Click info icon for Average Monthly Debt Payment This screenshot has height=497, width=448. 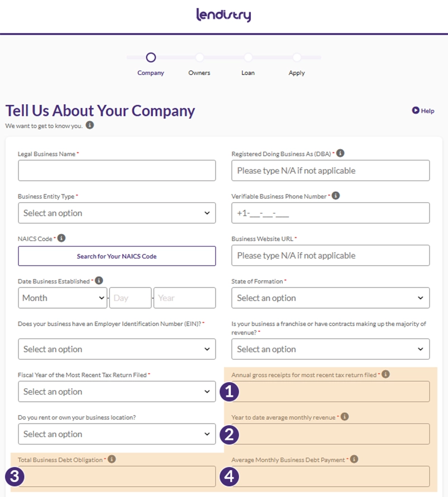click(354, 459)
